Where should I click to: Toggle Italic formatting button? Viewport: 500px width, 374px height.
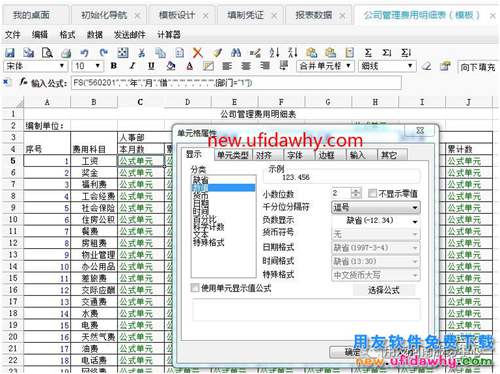pyautogui.click(x=133, y=66)
